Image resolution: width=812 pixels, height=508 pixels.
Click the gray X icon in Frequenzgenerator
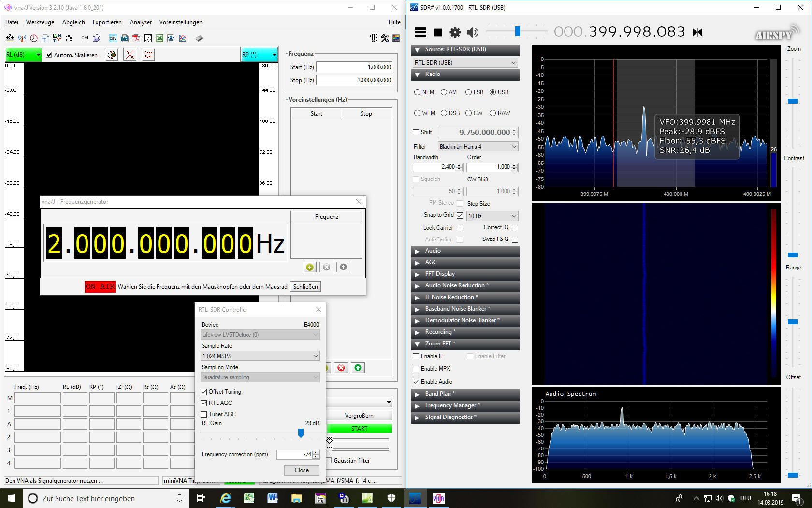point(327,267)
